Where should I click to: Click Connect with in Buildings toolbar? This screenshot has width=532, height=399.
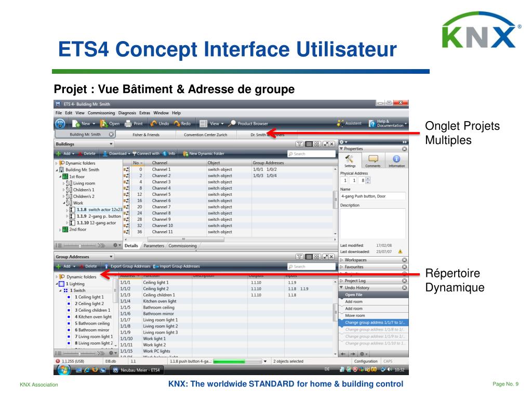pyautogui.click(x=146, y=153)
